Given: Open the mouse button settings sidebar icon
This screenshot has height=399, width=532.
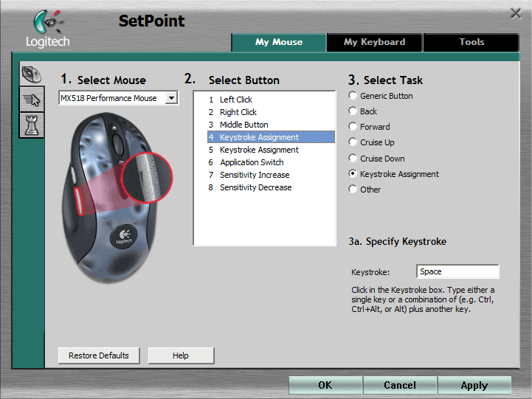Looking at the screenshot, I should point(31,74).
